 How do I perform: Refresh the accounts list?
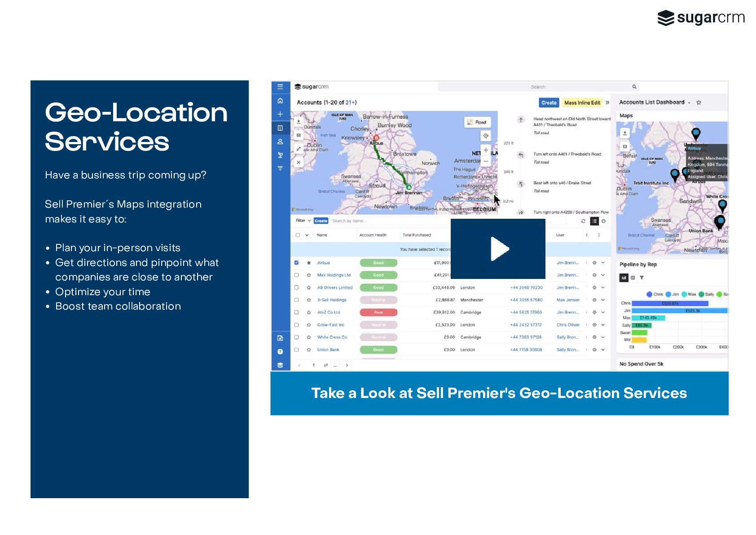583,221
